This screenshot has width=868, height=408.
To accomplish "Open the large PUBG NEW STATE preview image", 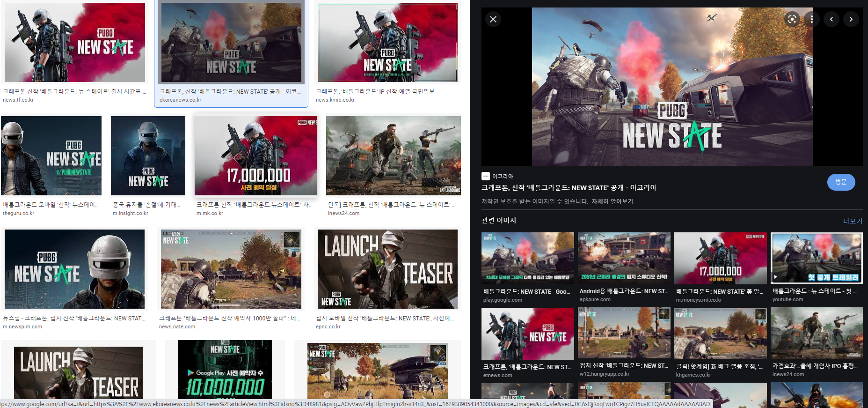I will pos(672,87).
